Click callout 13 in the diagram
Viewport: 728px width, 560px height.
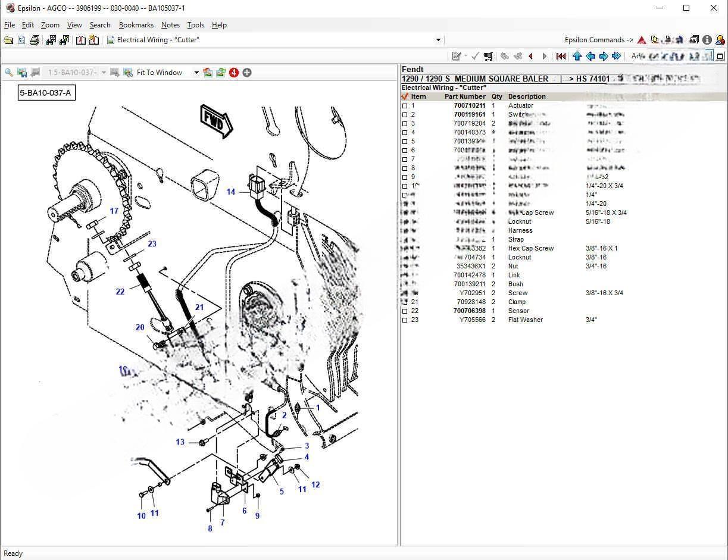point(180,442)
